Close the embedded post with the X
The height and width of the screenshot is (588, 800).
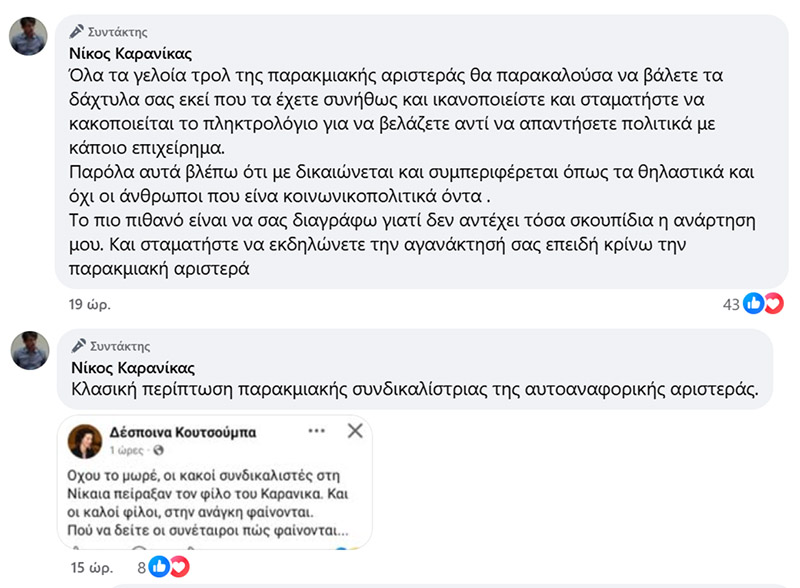[354, 432]
